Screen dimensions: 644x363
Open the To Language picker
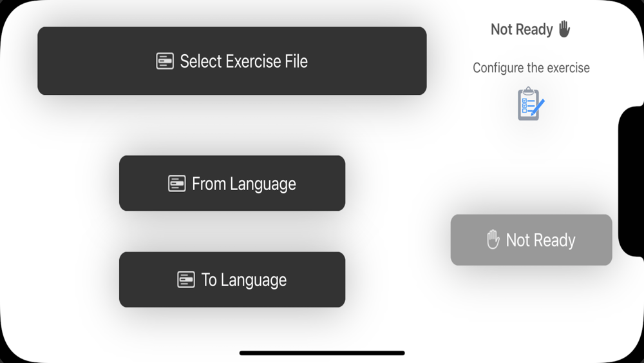(x=232, y=280)
